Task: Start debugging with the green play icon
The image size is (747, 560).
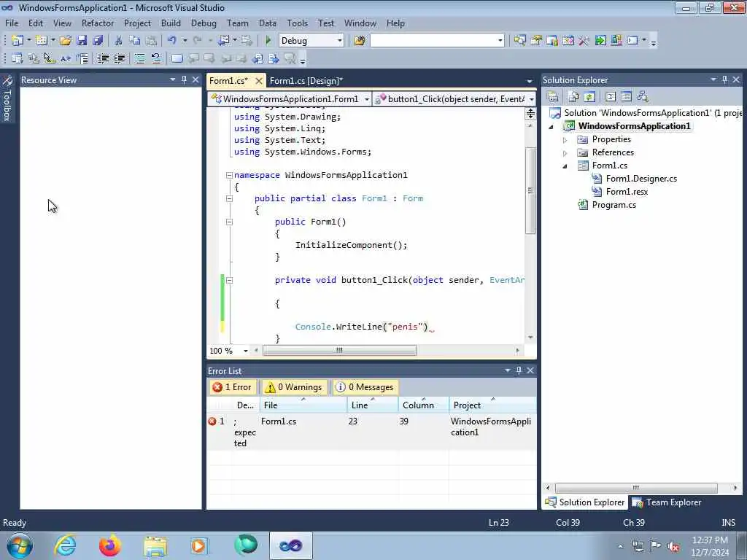Action: coord(268,41)
